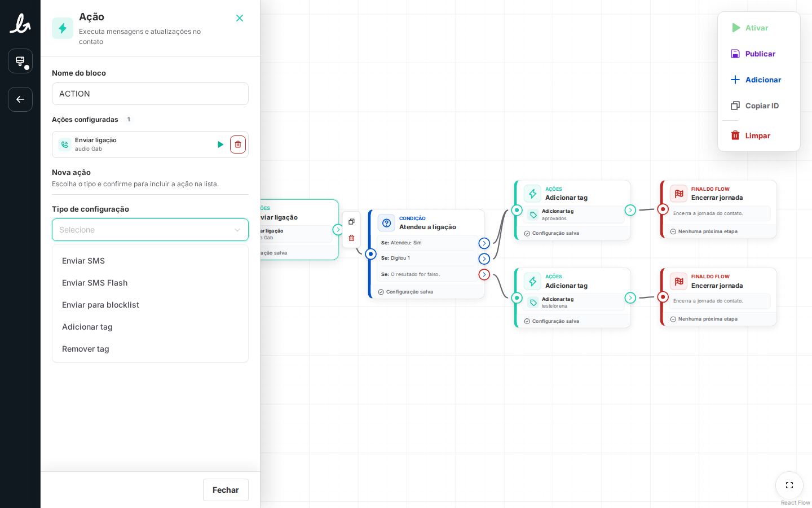
Task: Choose Remover tag option
Action: click(x=150, y=349)
